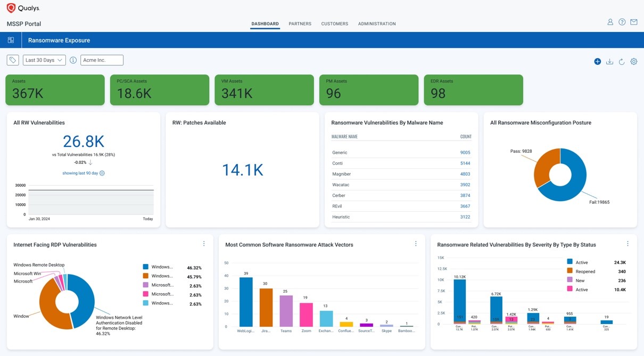Click the orange Reopened legend swatch
This screenshot has height=356, width=644.
click(x=569, y=271)
